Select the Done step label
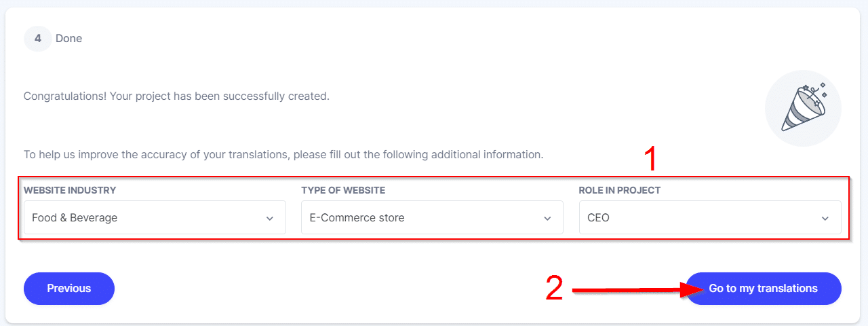The height and width of the screenshot is (326, 868). [68, 39]
